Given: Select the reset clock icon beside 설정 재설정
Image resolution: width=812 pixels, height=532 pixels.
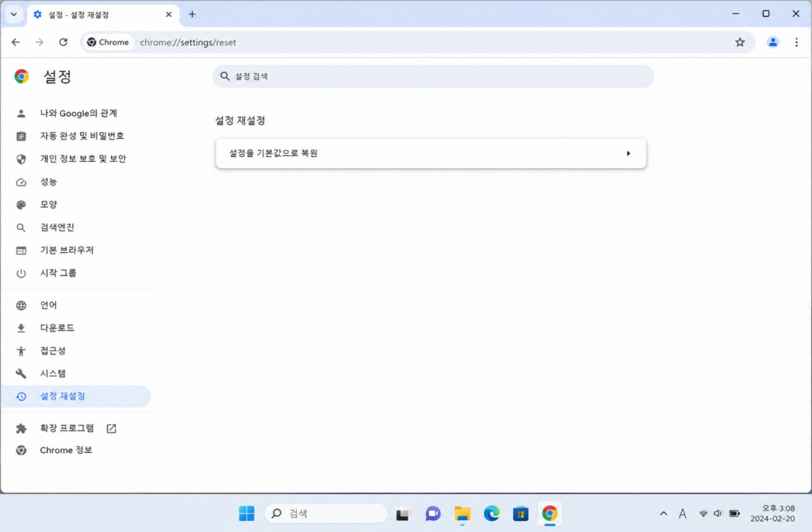Looking at the screenshot, I should pyautogui.click(x=21, y=396).
